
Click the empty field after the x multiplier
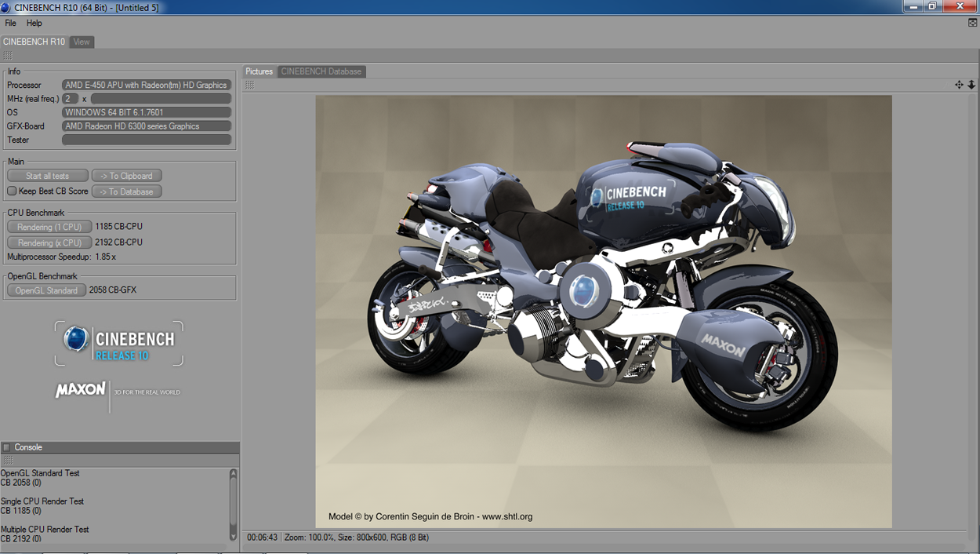[161, 99]
